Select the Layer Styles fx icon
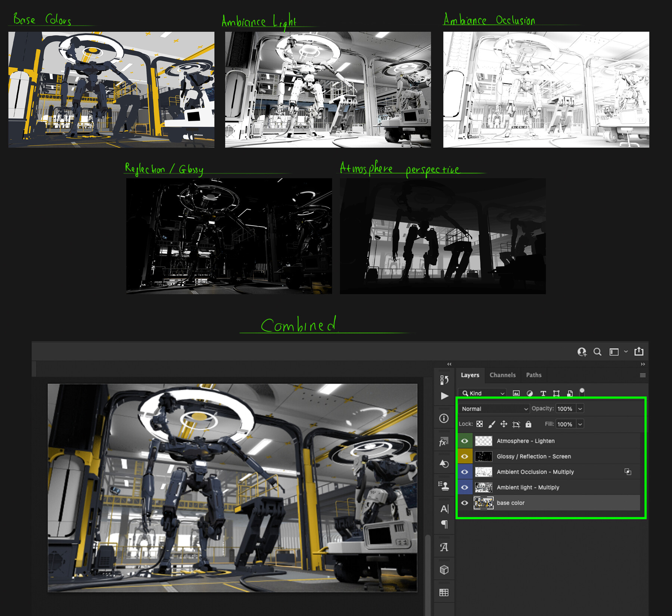Image resolution: width=672 pixels, height=616 pixels. [x=444, y=442]
